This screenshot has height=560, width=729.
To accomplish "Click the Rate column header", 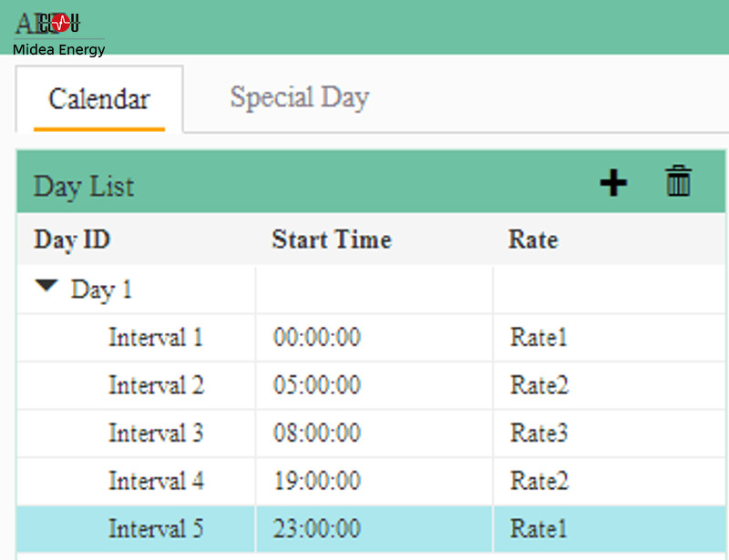I will point(533,239).
